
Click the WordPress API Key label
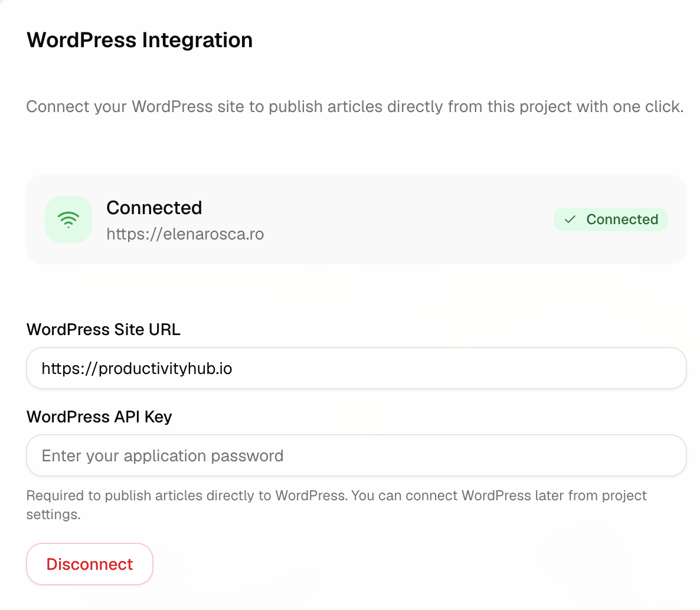[x=99, y=416]
